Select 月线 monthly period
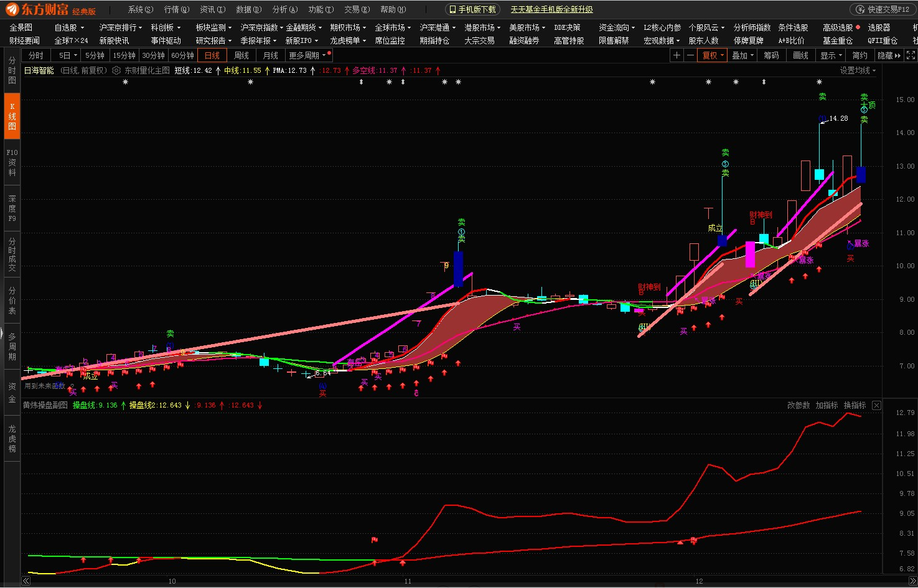The image size is (918, 588). pyautogui.click(x=271, y=55)
